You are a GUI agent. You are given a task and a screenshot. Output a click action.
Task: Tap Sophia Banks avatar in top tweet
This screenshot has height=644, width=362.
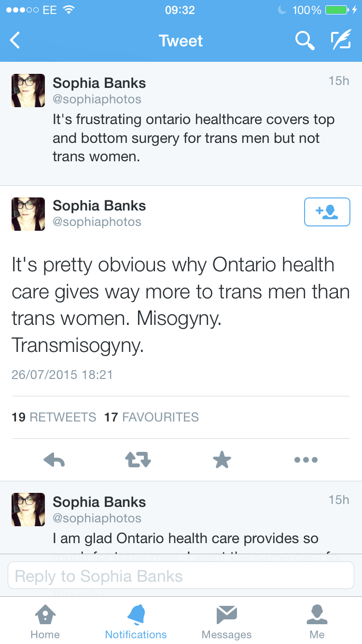pyautogui.click(x=28, y=90)
